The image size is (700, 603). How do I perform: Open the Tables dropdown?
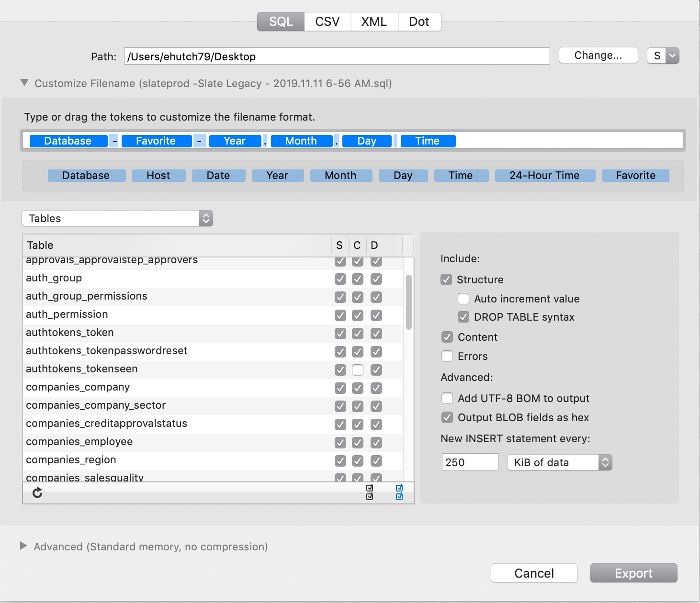coord(117,218)
